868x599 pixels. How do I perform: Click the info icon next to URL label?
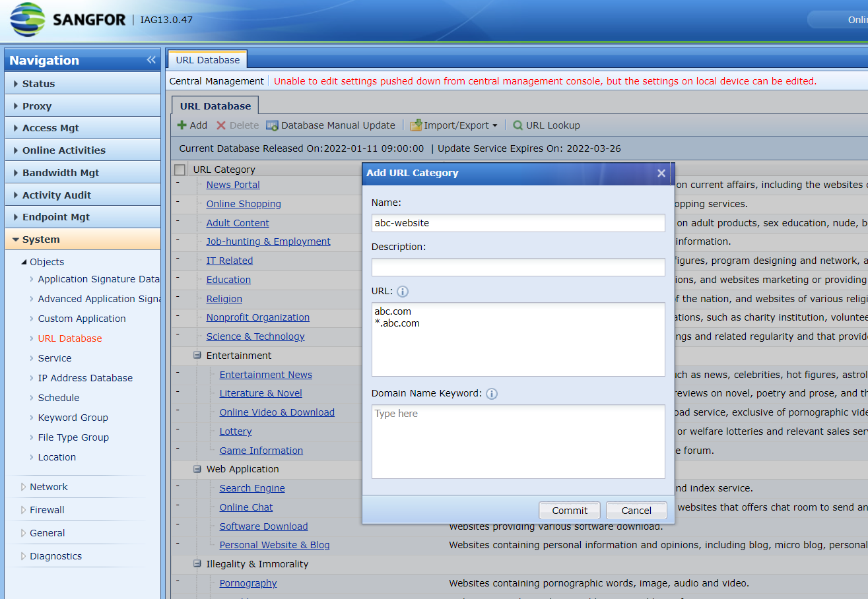[x=403, y=291]
